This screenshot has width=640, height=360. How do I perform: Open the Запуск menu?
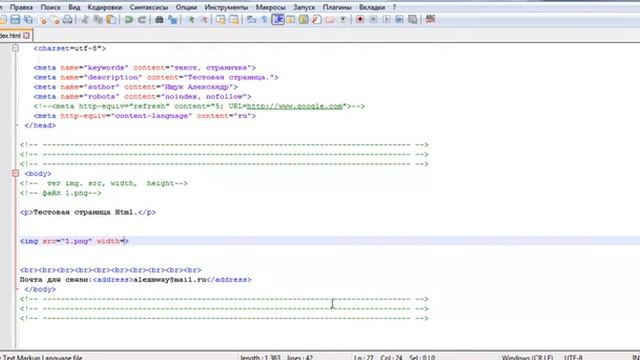304,7
